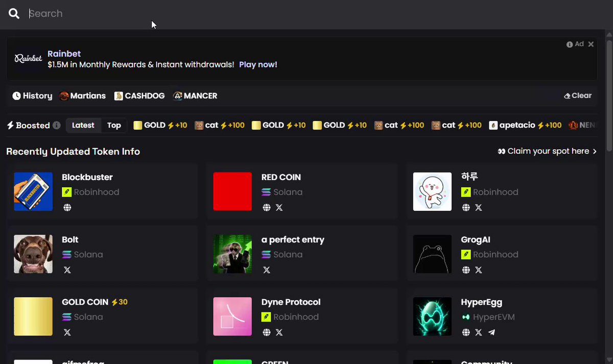The image size is (613, 364).
Task: Switch to the Top boosted tab
Action: click(x=114, y=126)
